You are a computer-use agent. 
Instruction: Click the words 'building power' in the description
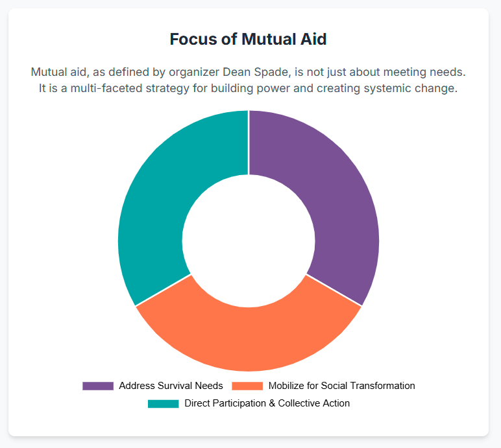254,89
